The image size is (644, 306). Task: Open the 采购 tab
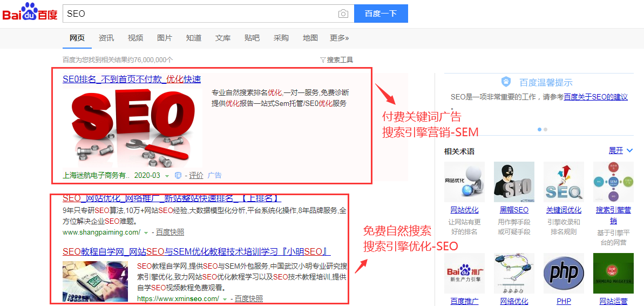(281, 38)
